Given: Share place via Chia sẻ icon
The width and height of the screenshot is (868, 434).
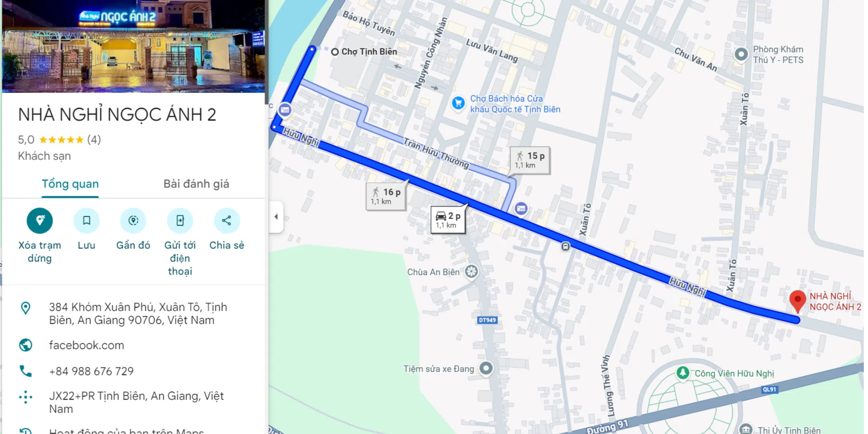Looking at the screenshot, I should (x=226, y=220).
